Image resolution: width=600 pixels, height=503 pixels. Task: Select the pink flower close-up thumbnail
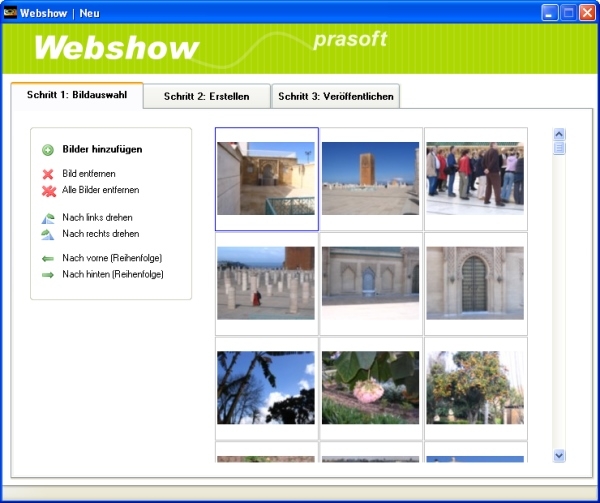point(370,388)
